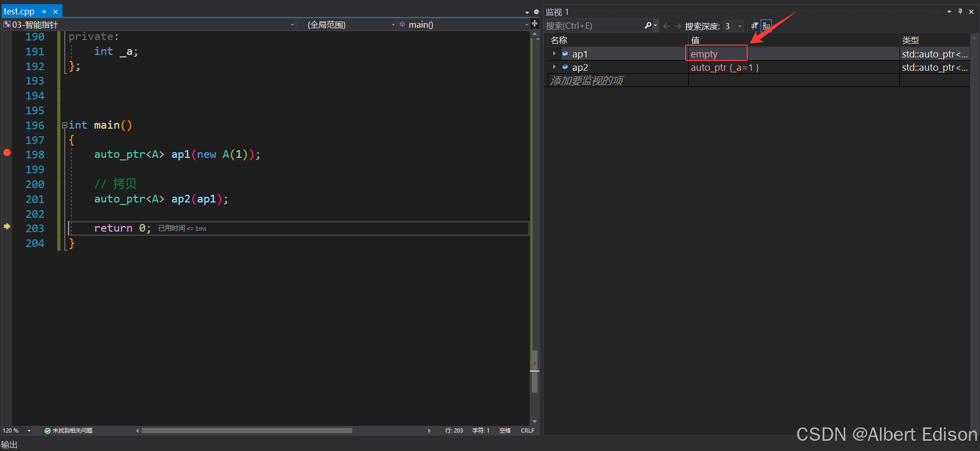980x451 pixels.
Task: Click the ap2 type cell std::auto_ptr
Action: point(934,67)
